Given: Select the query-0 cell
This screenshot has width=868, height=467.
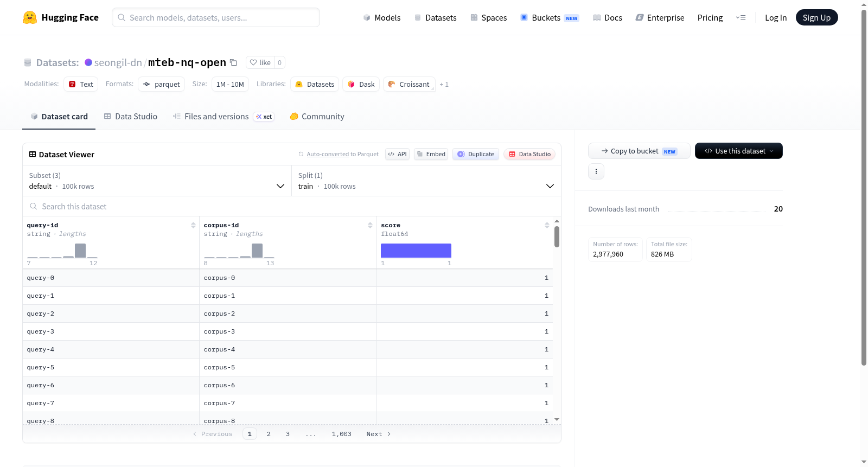Looking at the screenshot, I should click(111, 278).
